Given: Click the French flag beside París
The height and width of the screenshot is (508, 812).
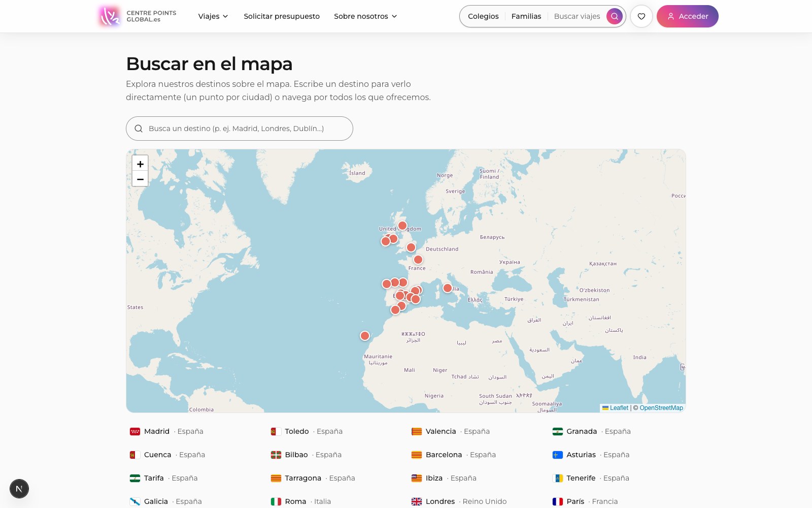Looking at the screenshot, I should (x=558, y=501).
